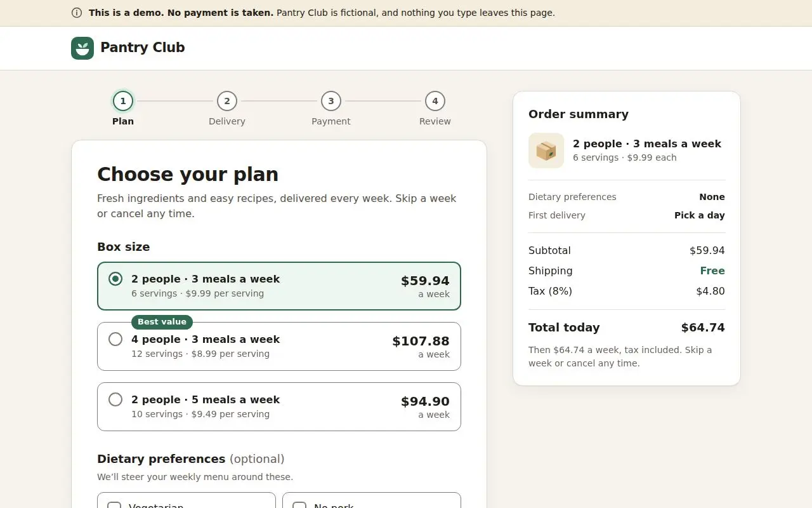This screenshot has height=508, width=812.
Task: Choose the 4 people 3 meals plan radio
Action: click(115, 339)
